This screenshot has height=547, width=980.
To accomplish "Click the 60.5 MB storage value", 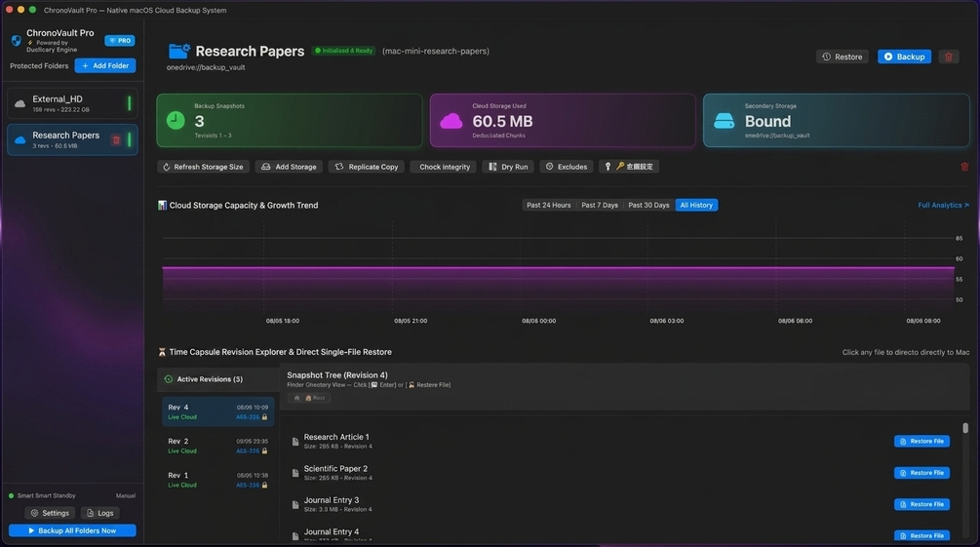I will click(502, 121).
